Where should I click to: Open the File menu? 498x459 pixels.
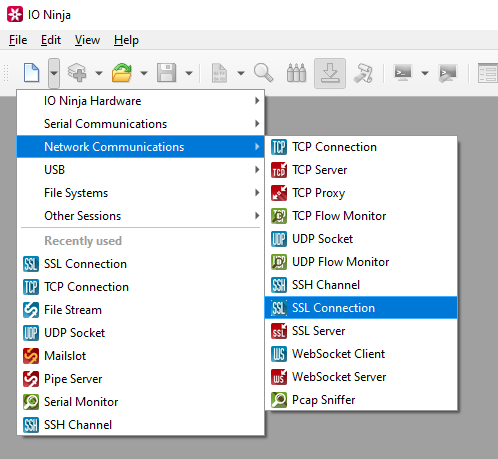18,40
